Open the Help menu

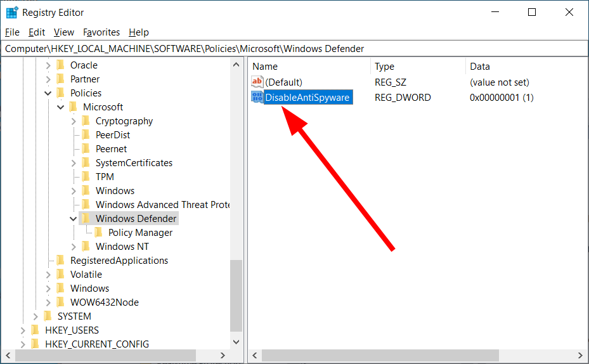point(139,33)
